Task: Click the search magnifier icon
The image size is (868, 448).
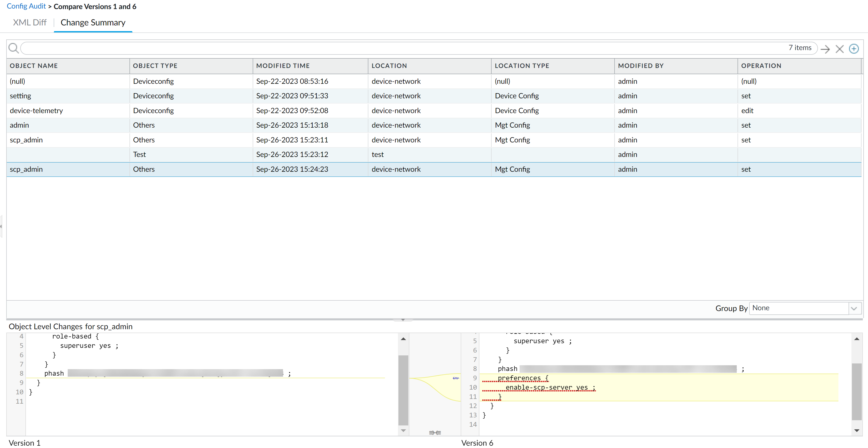Action: [13, 48]
